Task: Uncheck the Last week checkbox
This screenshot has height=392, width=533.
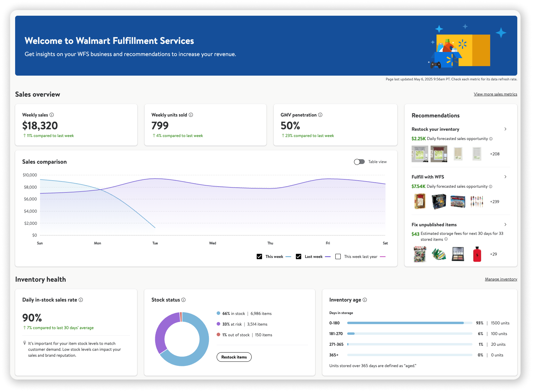Action: tap(299, 256)
